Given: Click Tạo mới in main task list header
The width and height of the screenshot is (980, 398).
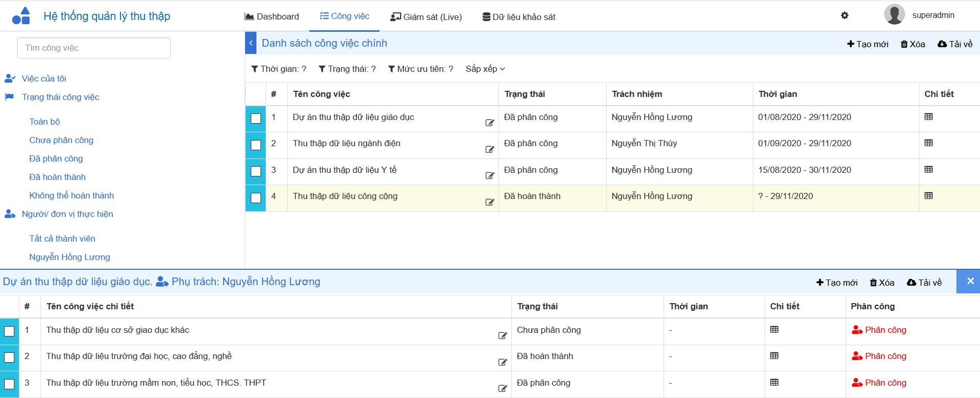Looking at the screenshot, I should click(868, 44).
